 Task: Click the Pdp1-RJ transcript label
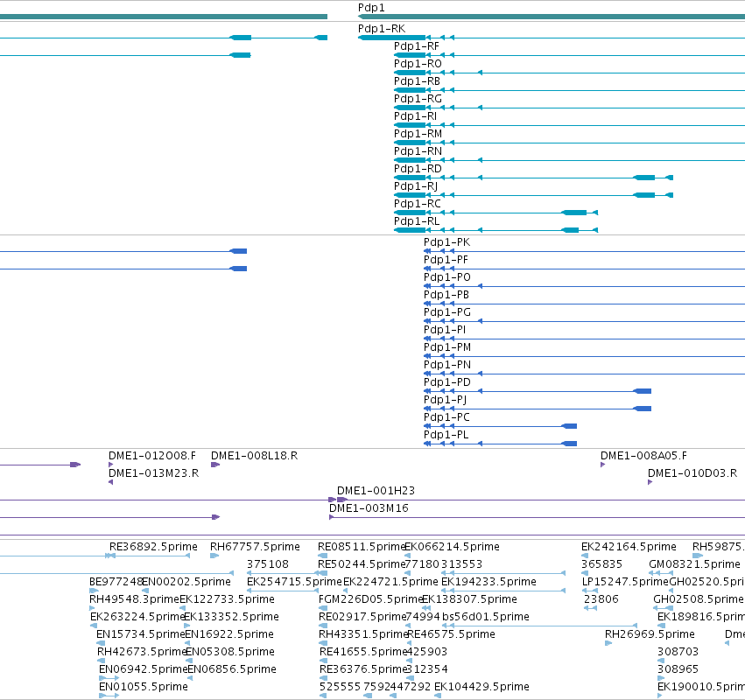tap(416, 186)
